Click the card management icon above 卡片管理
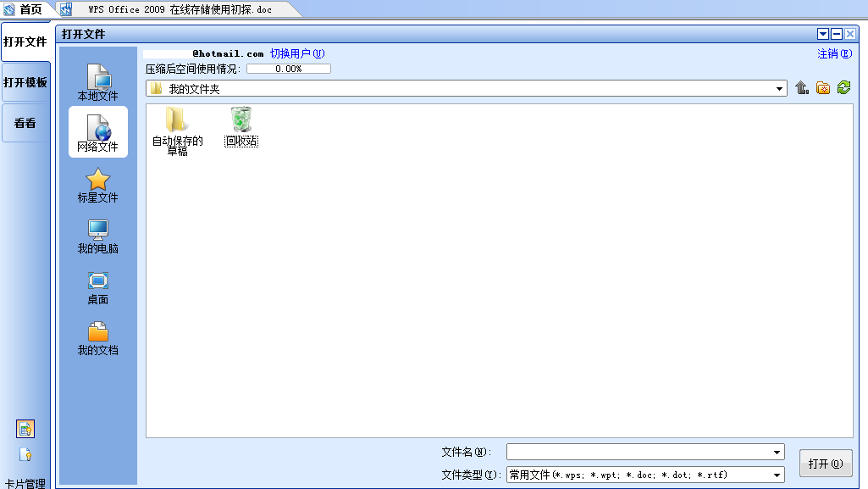Viewport: 868px width, 489px height. click(x=25, y=430)
